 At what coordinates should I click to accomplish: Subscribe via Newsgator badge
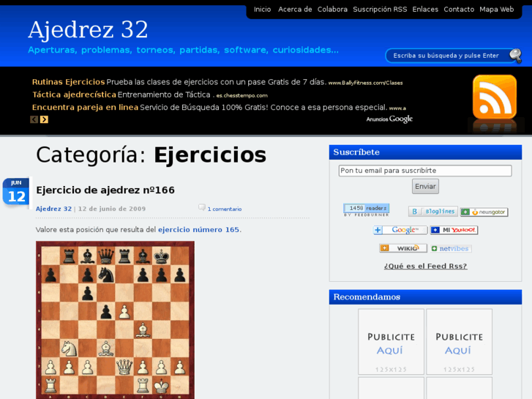pyautogui.click(x=484, y=212)
